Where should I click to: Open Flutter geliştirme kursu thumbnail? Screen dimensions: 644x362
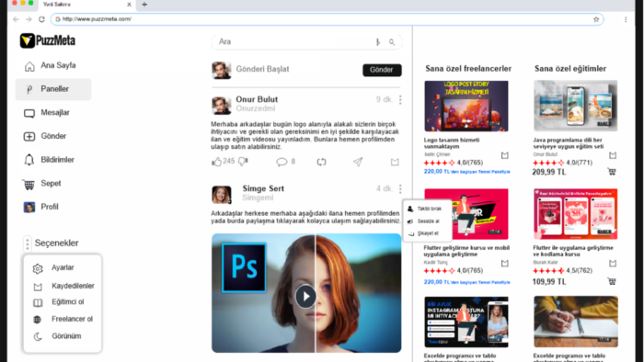tap(466, 214)
